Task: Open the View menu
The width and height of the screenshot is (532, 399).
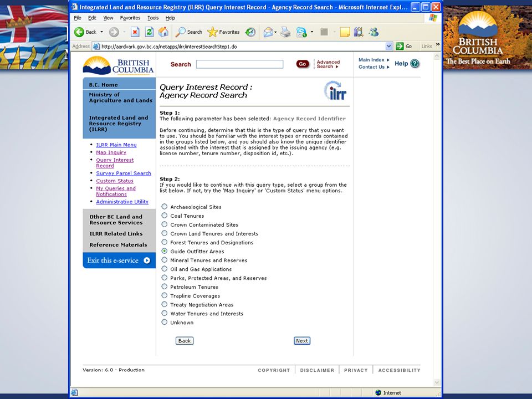Action: click(x=108, y=18)
